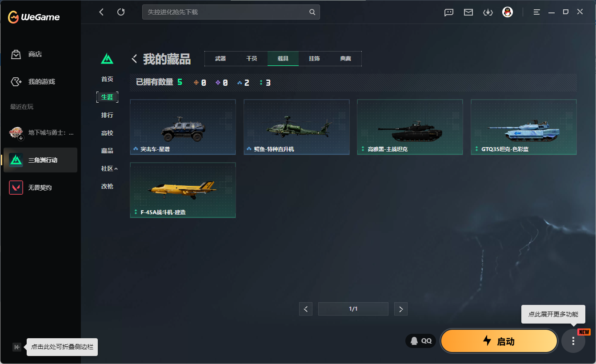Click the green rarity count icon
Viewport: 596px width, 364px height.
pyautogui.click(x=261, y=83)
